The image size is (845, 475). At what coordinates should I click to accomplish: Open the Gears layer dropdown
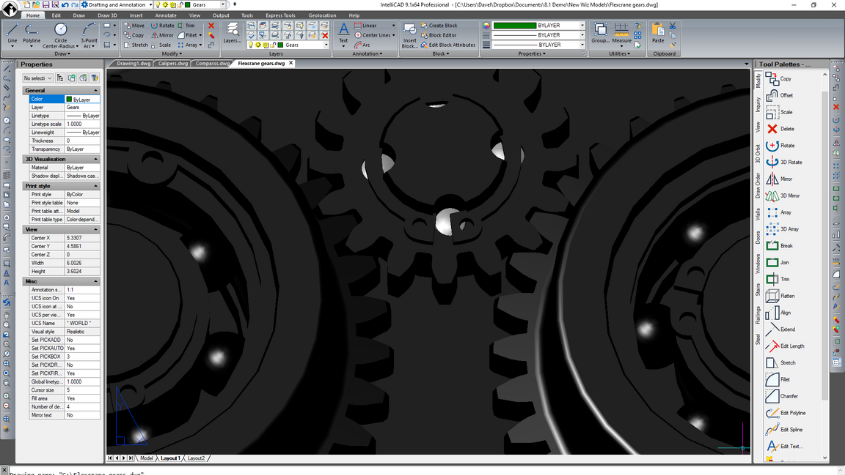point(325,45)
